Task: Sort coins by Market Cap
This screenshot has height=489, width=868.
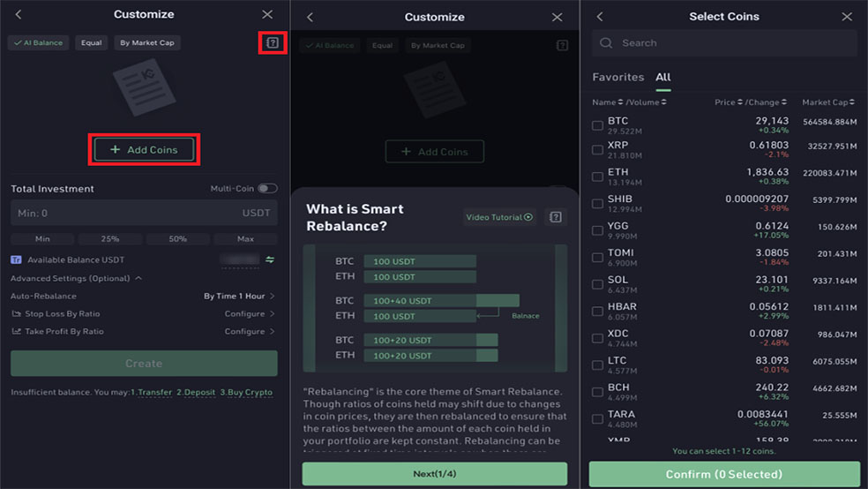Action: click(828, 102)
